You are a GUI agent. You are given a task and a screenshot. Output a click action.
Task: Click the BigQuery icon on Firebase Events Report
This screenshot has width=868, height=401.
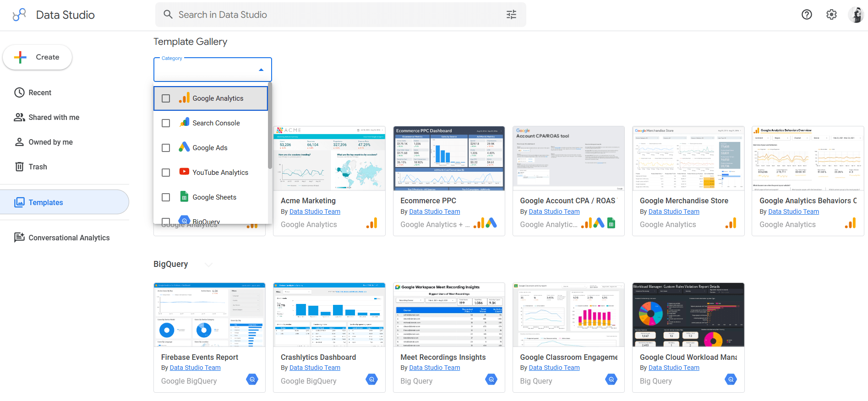[252, 379]
